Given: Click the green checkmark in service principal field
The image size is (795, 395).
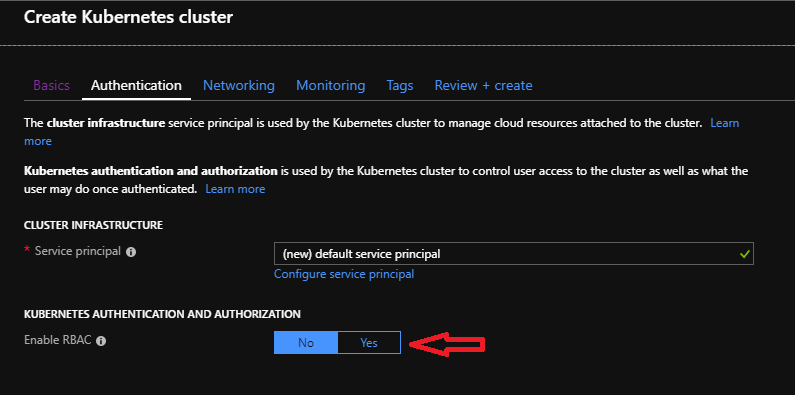Looking at the screenshot, I should (744, 254).
